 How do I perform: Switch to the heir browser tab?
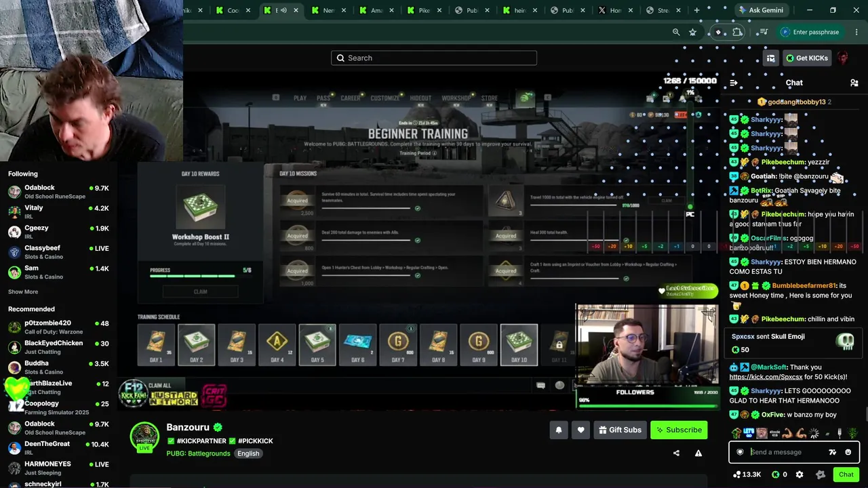pos(519,10)
